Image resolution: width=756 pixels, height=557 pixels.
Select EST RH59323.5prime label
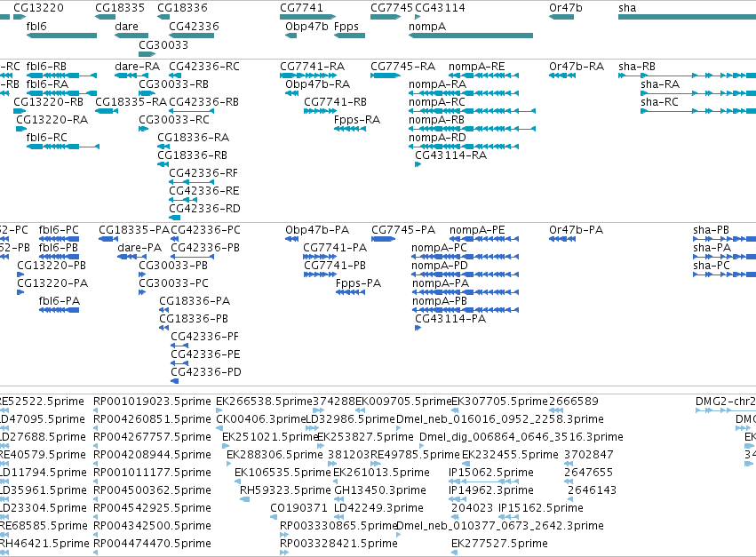point(285,490)
